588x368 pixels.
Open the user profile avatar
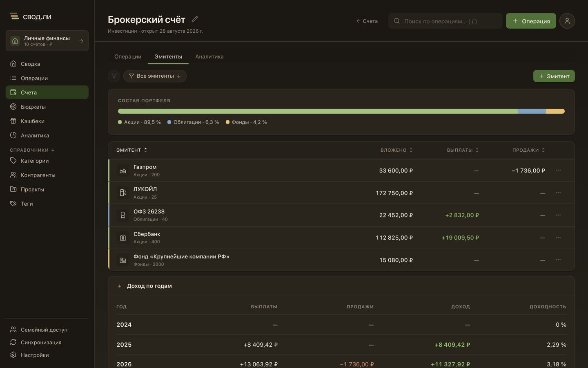(x=567, y=21)
